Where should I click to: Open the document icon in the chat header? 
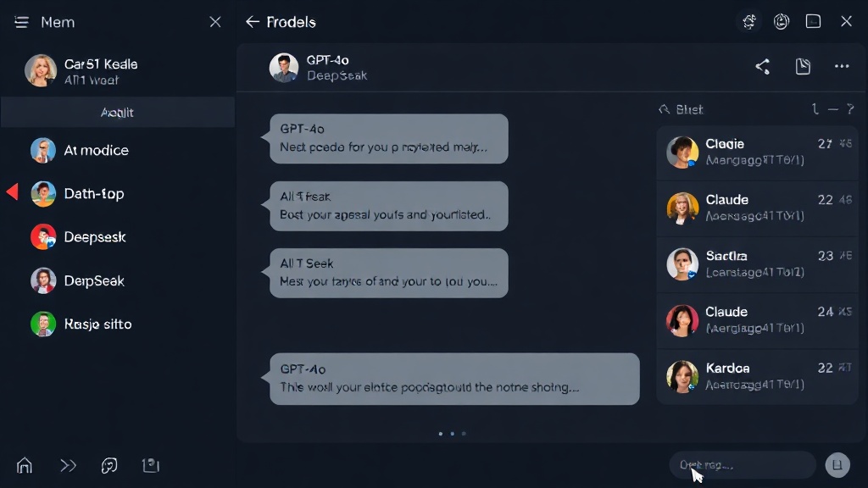[x=803, y=66]
